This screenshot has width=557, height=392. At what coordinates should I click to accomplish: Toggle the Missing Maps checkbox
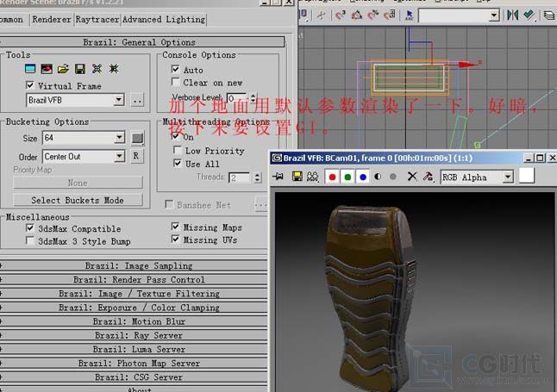pos(175,227)
